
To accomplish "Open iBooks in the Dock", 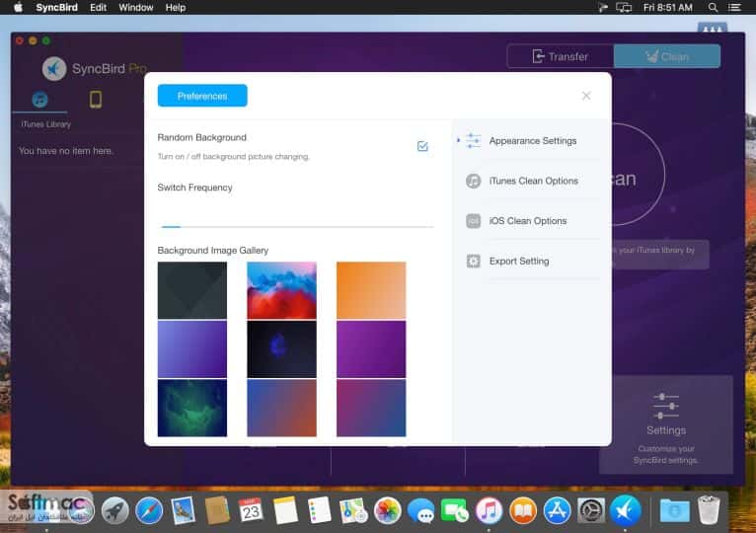I will click(523, 511).
